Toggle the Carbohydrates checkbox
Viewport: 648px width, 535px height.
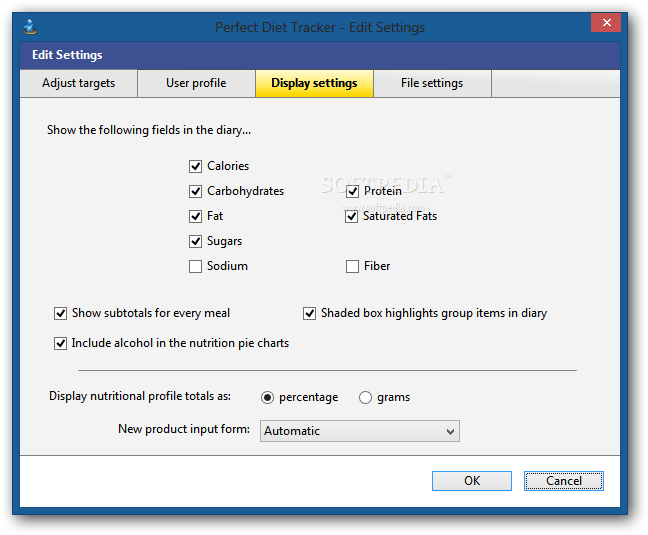point(195,191)
